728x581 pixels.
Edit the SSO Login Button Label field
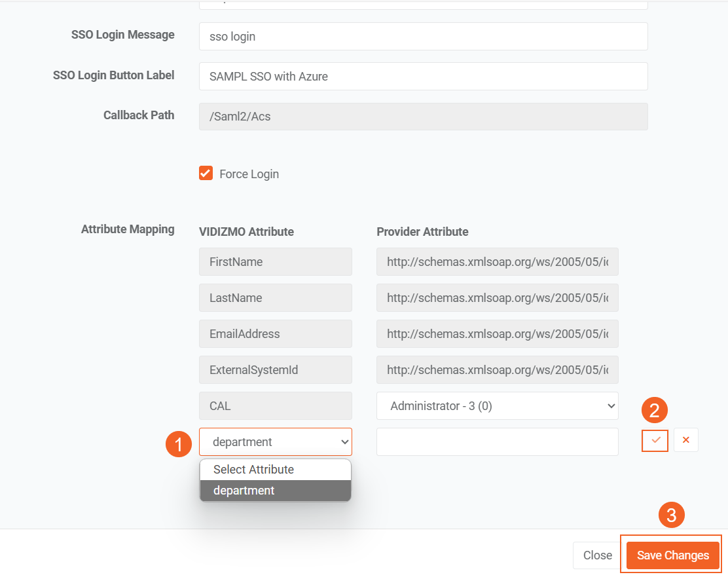(x=423, y=77)
